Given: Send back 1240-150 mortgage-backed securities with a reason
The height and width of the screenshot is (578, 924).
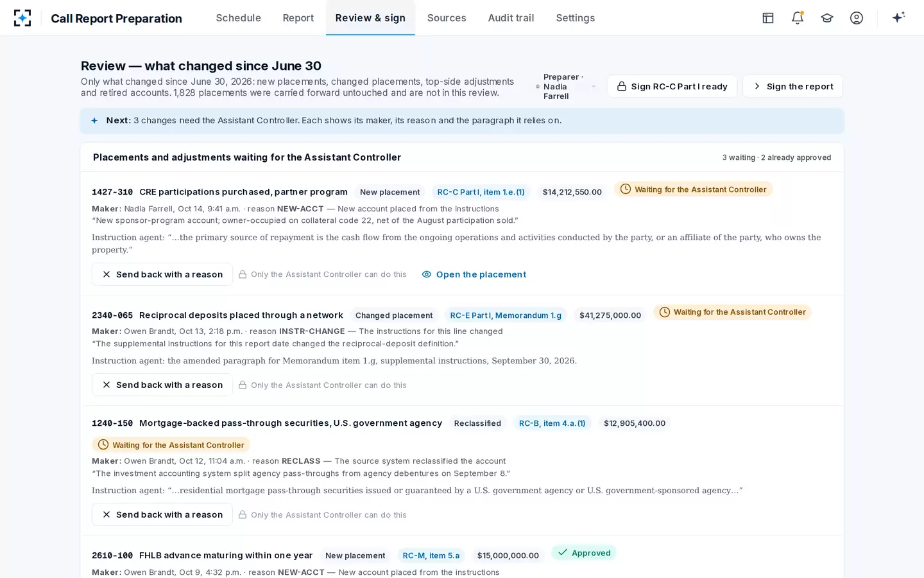Looking at the screenshot, I should pos(162,514).
